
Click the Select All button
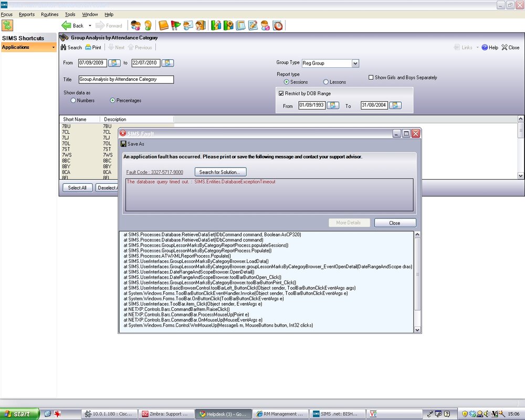[x=77, y=188]
